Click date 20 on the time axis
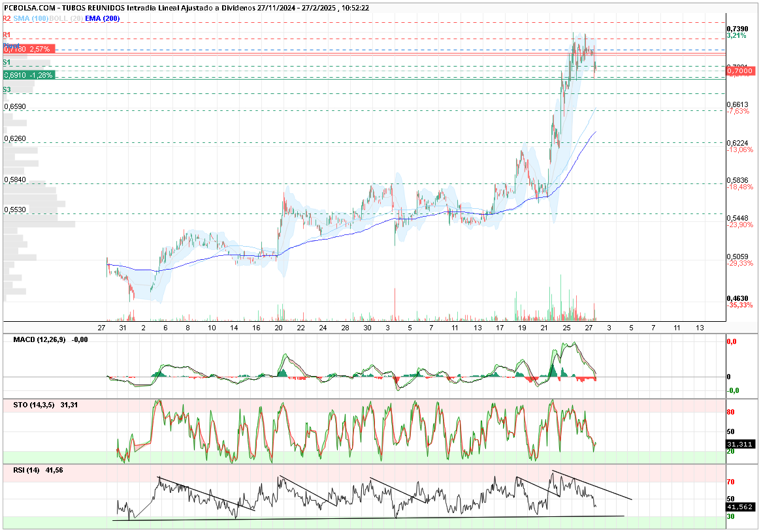 [x=278, y=328]
